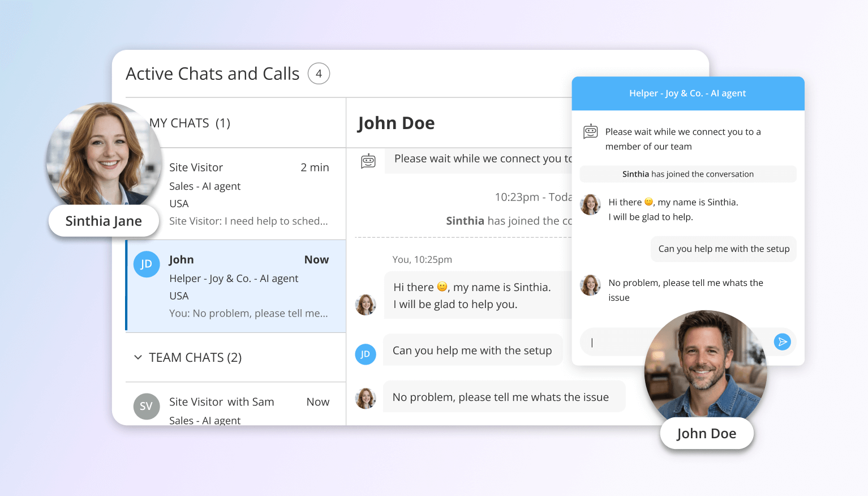Screen dimensions: 868x496
Task: Collapse the TEAM CHATS chevron
Action: point(137,357)
